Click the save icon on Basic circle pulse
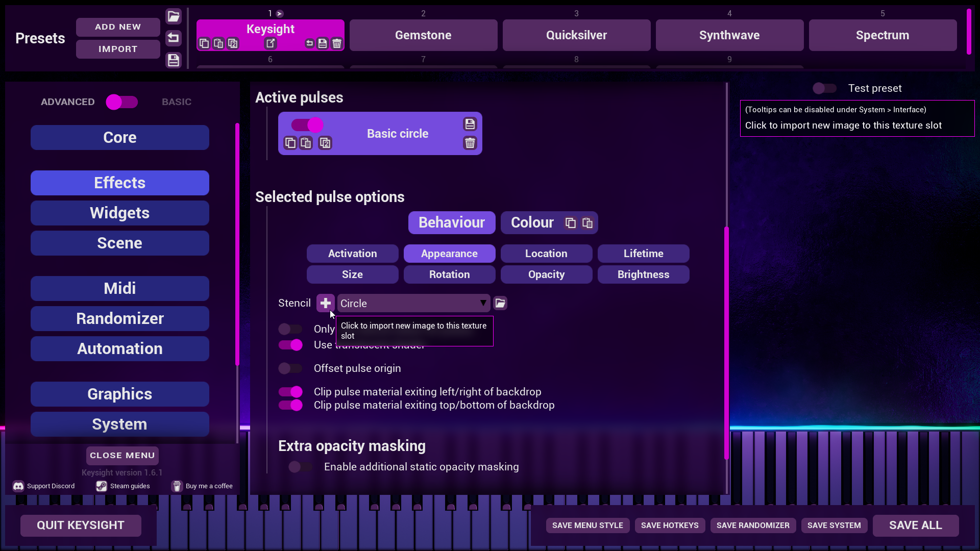The image size is (980, 551). tap(470, 124)
